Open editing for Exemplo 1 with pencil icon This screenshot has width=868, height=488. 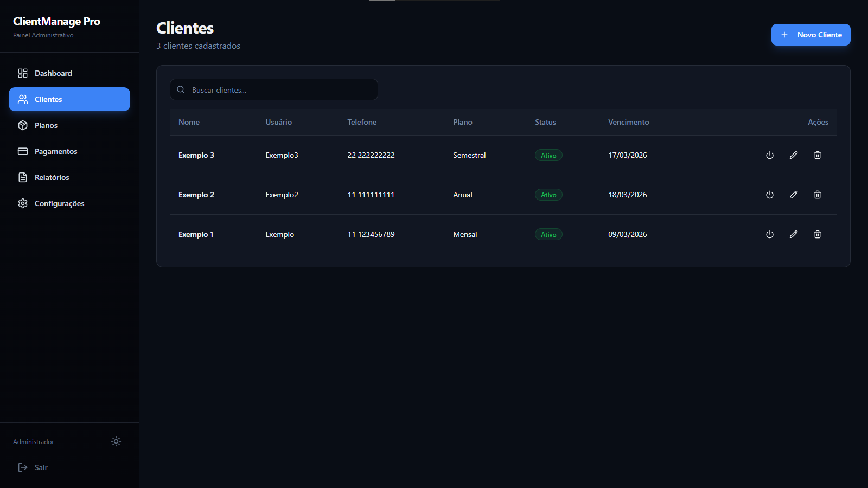tap(793, 234)
